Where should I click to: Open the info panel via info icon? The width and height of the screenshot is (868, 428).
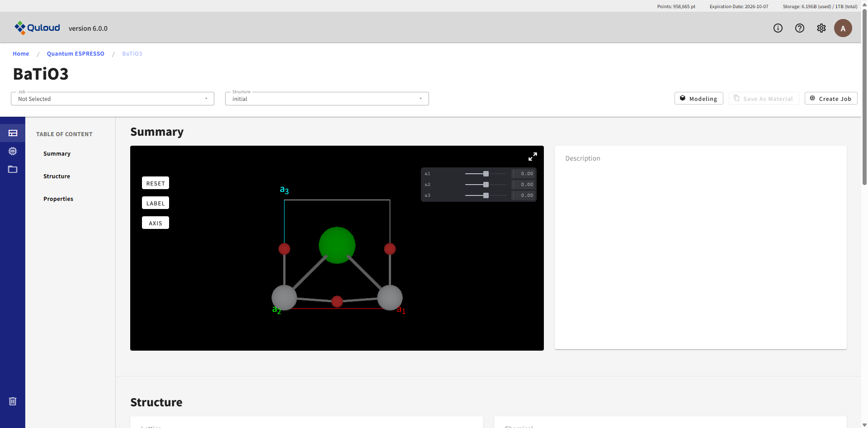(x=778, y=28)
